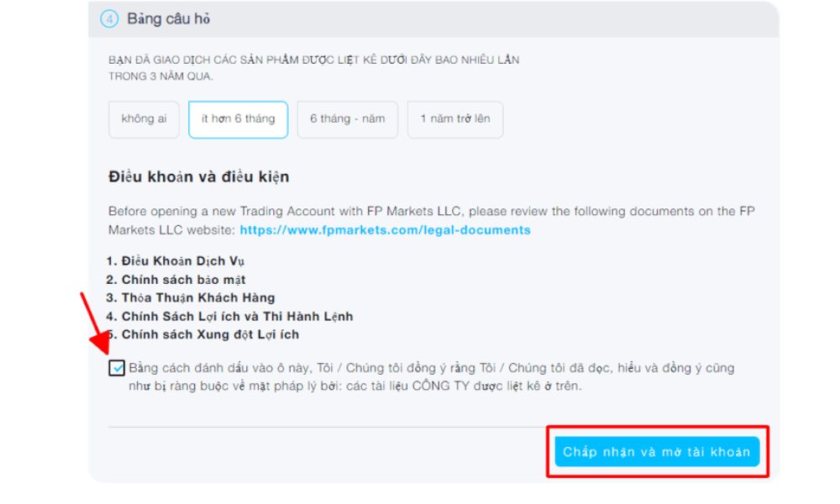Select the "1 năm trở lên" option
The height and width of the screenshot is (504, 840).
[x=454, y=119]
